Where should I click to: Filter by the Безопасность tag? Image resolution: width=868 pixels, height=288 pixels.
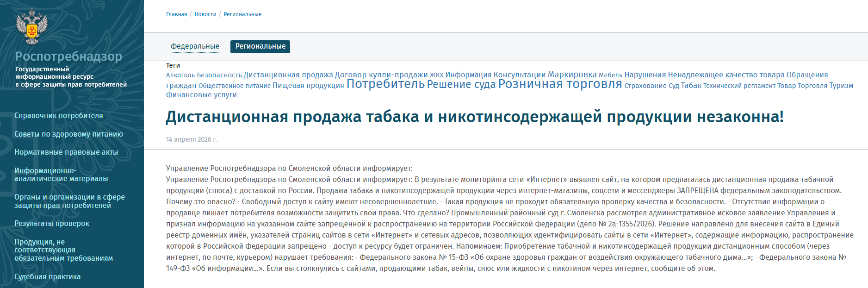point(219,75)
